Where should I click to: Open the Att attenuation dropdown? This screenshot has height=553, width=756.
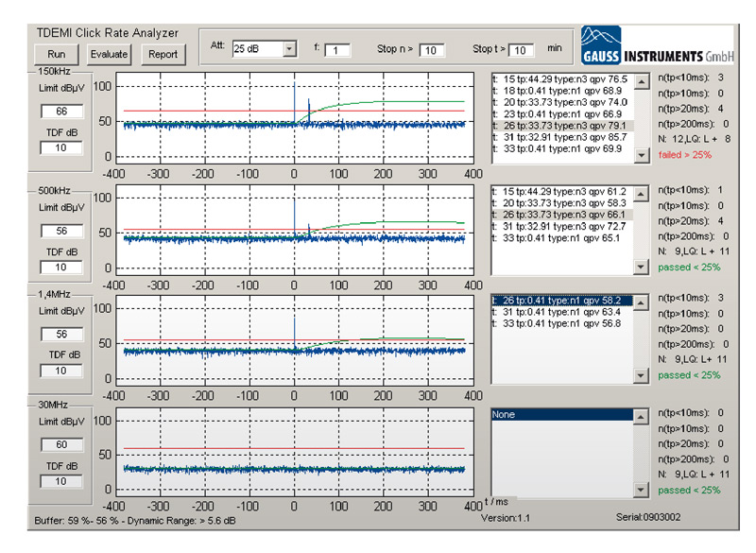click(289, 47)
